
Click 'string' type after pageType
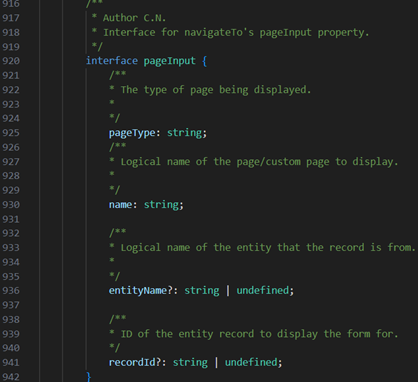[184, 133]
